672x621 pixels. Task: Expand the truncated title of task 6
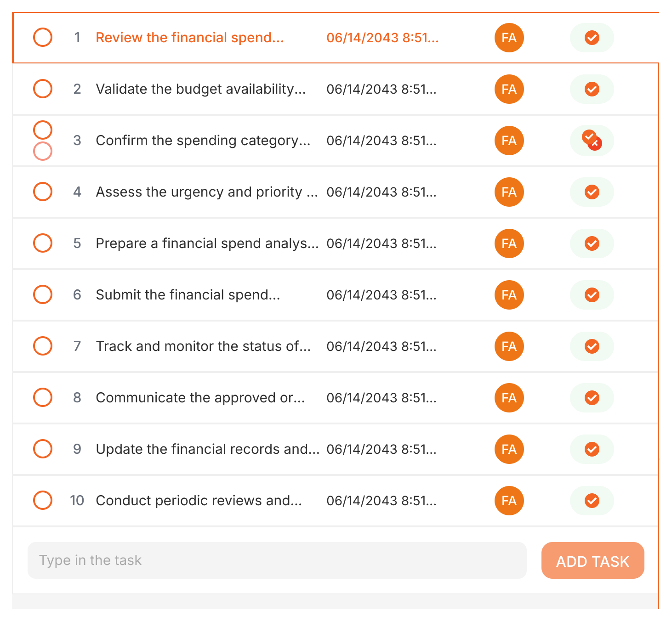point(188,294)
